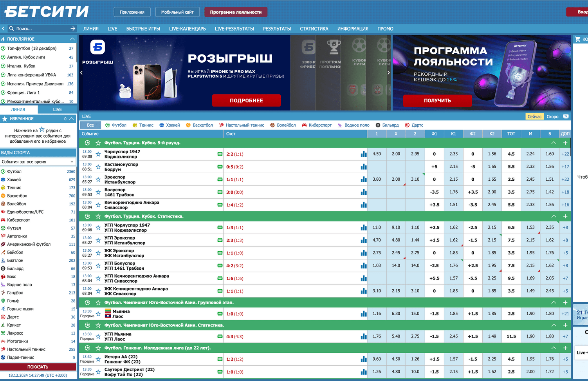Collapse Чемпионат Юго-Восточной Азии Групповой этап group
This screenshot has height=381, width=588.
point(554,302)
